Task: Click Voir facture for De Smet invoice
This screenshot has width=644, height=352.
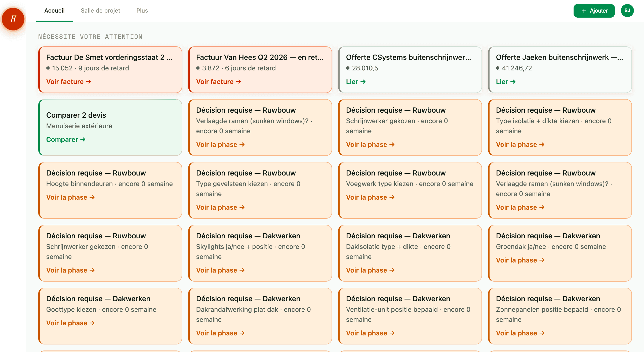Action: point(69,82)
